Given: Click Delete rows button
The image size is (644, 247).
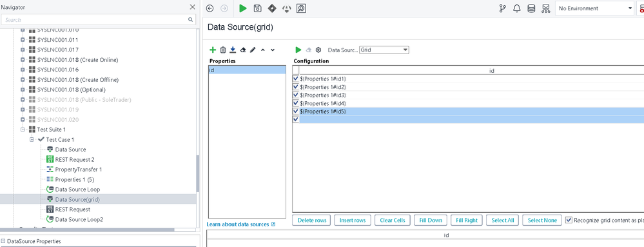Looking at the screenshot, I should coord(312,221).
